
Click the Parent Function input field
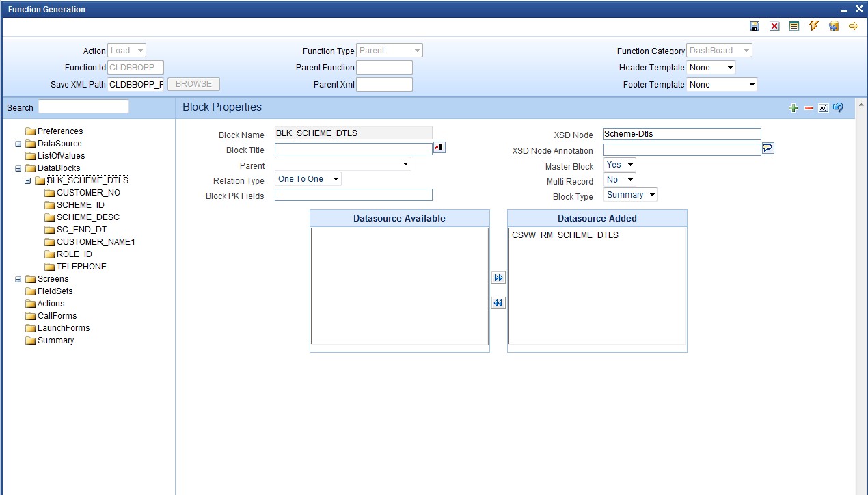(x=385, y=67)
